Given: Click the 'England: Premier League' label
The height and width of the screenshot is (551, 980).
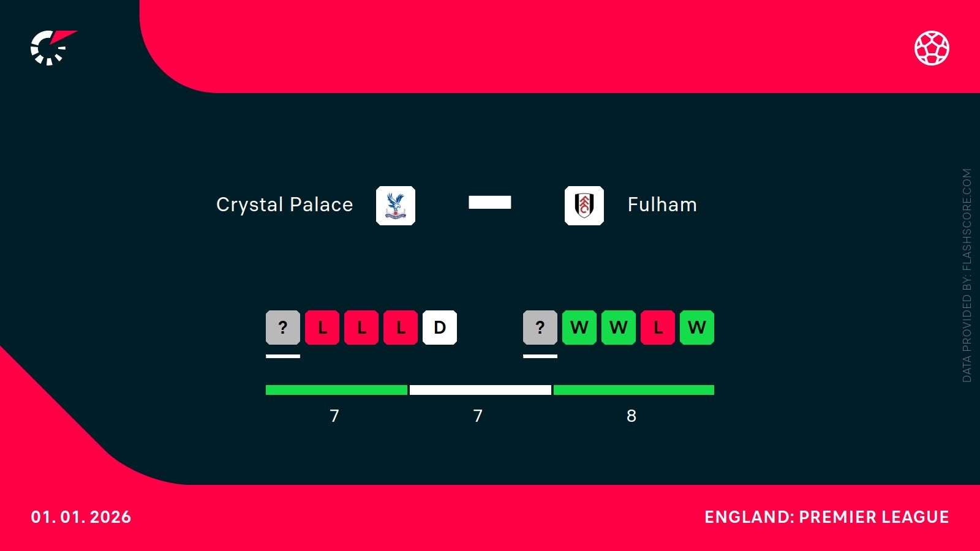Looking at the screenshot, I should [x=826, y=517].
